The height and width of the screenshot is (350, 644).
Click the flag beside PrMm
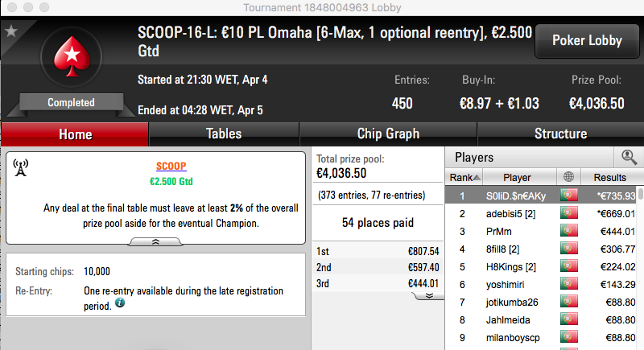(x=569, y=231)
